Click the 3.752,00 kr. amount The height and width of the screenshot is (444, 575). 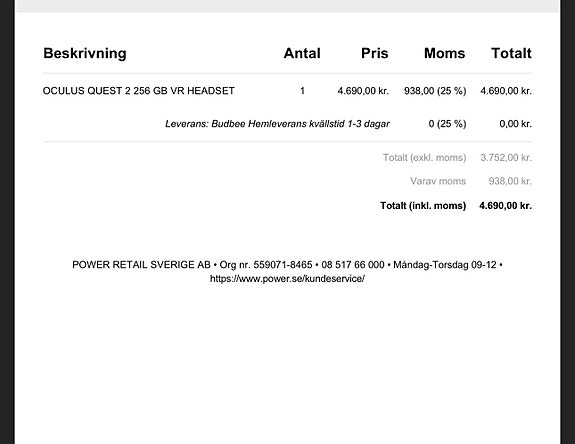pyautogui.click(x=506, y=158)
